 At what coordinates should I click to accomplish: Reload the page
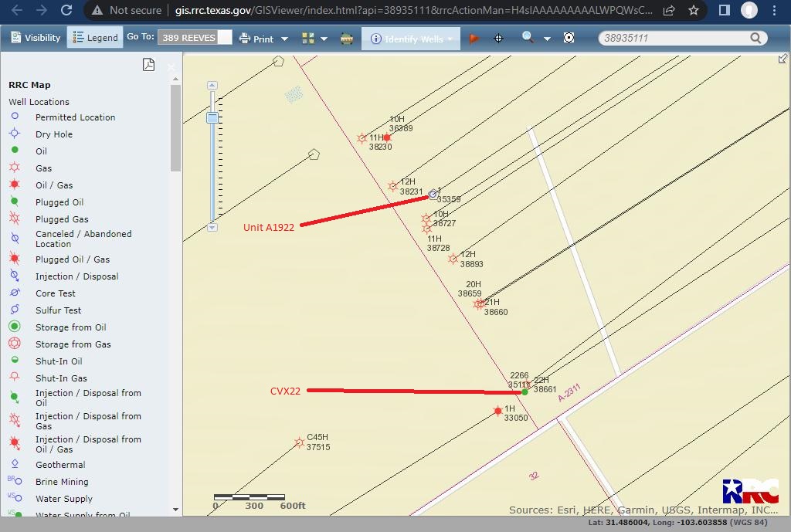click(66, 10)
